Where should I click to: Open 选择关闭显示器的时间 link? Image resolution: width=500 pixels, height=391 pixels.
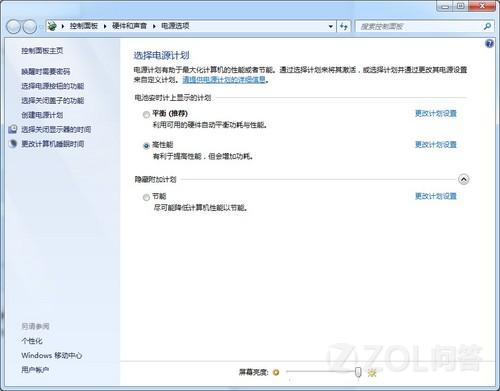point(56,129)
